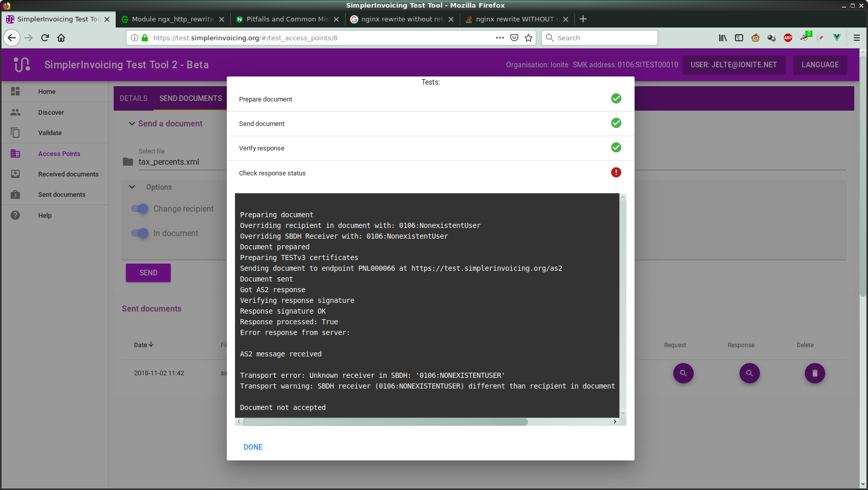Click the Firefox address bar URL
Screen dimensions: 868x490
[x=245, y=38]
